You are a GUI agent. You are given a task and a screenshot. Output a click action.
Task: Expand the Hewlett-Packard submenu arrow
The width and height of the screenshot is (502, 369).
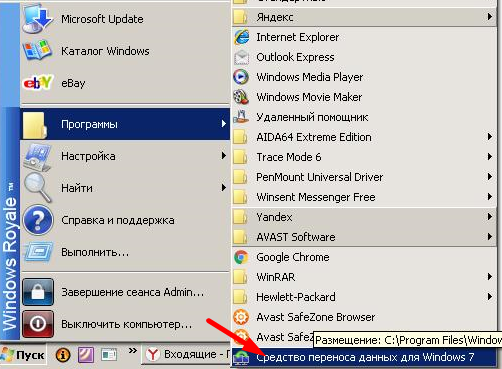pyautogui.click(x=490, y=296)
